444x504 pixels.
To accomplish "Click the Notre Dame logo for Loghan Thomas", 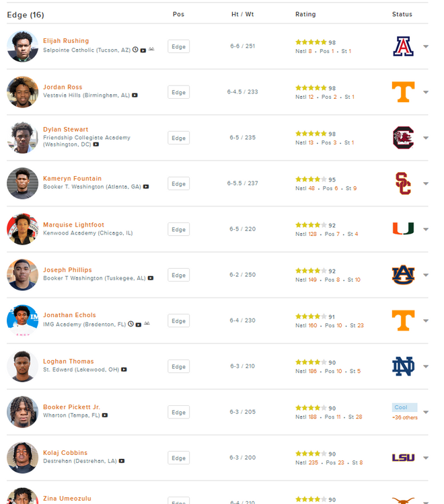I will 403,366.
